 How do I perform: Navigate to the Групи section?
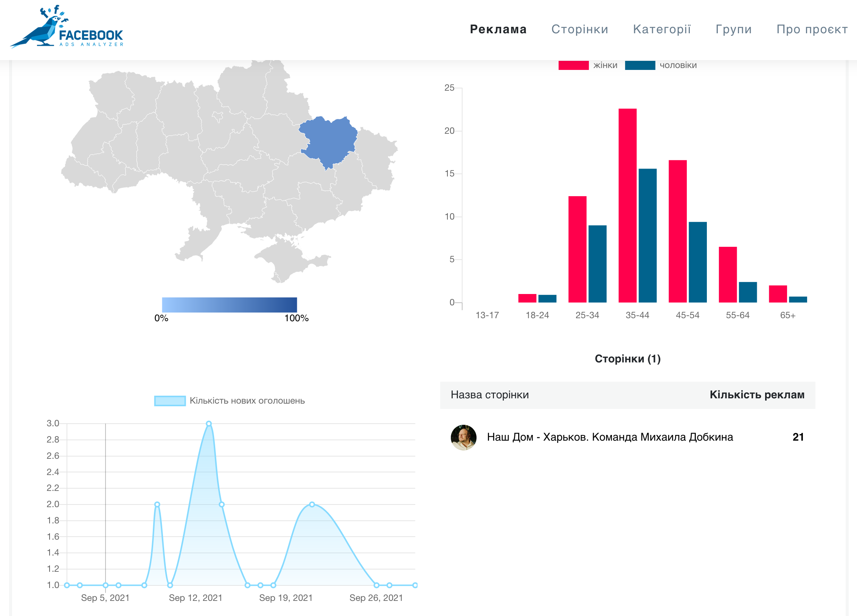pos(733,29)
